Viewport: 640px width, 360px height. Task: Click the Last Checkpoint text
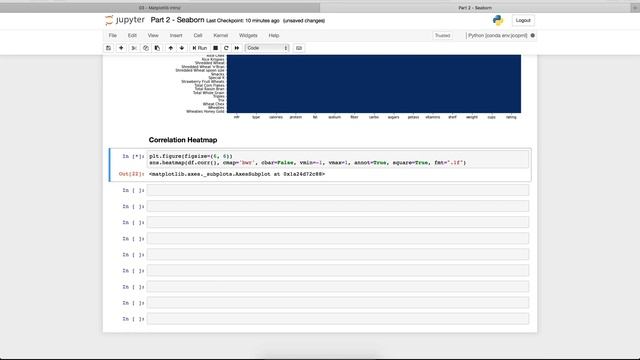tap(243, 21)
